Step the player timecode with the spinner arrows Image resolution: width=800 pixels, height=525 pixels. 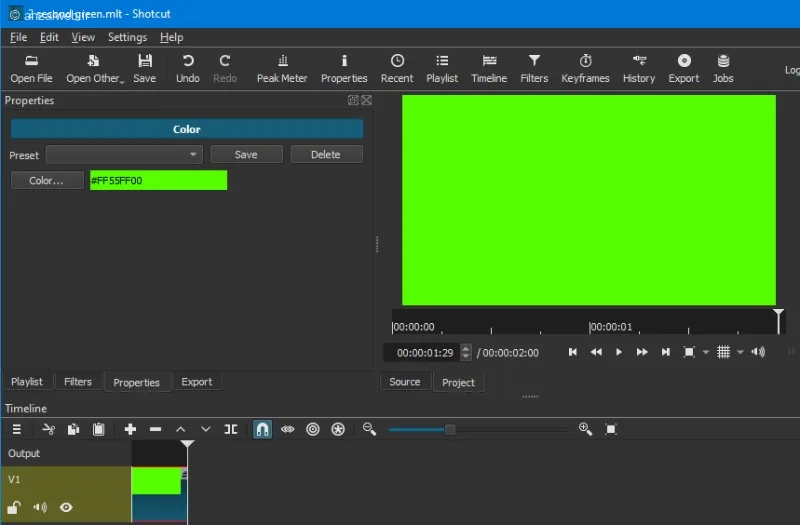tap(465, 353)
